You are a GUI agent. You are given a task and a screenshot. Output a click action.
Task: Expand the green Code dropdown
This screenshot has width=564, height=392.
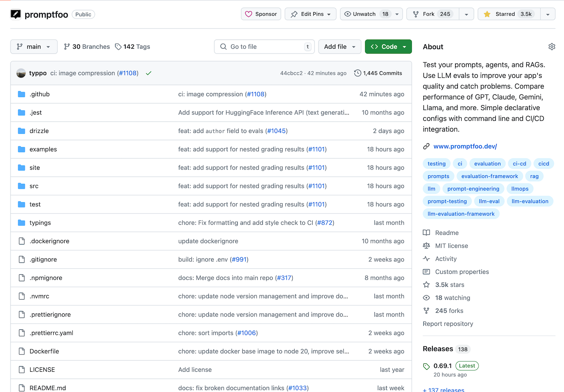click(388, 47)
